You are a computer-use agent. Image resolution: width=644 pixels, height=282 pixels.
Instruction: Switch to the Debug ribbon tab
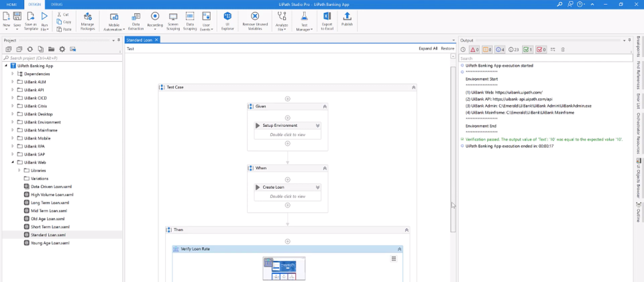(56, 4)
